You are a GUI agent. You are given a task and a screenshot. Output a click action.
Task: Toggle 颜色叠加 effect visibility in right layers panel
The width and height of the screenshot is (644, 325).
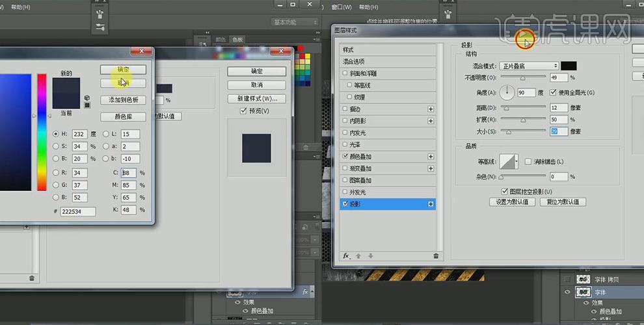(x=593, y=312)
